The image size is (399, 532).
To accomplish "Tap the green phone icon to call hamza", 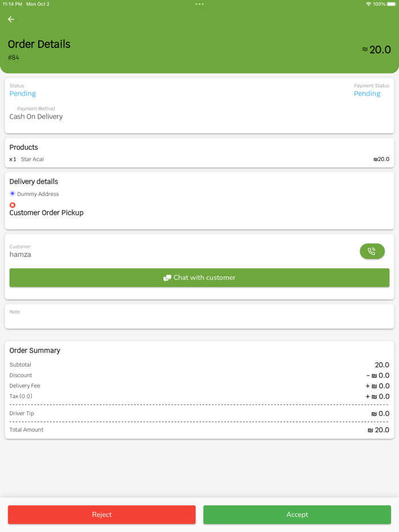I will [372, 251].
